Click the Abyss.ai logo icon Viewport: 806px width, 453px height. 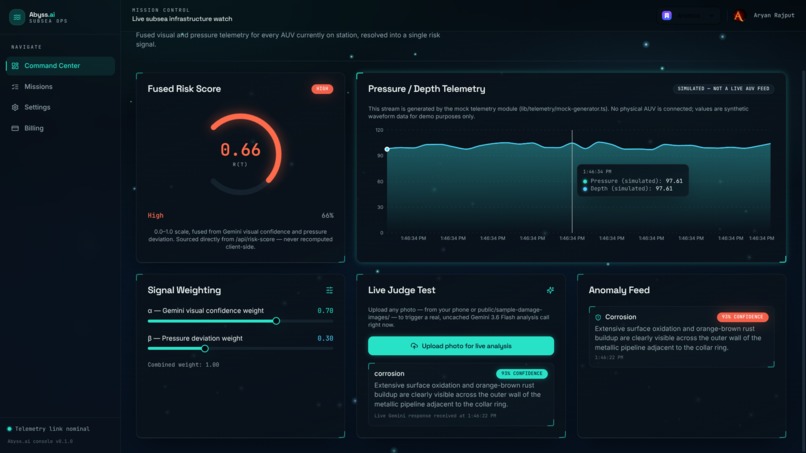pos(17,17)
